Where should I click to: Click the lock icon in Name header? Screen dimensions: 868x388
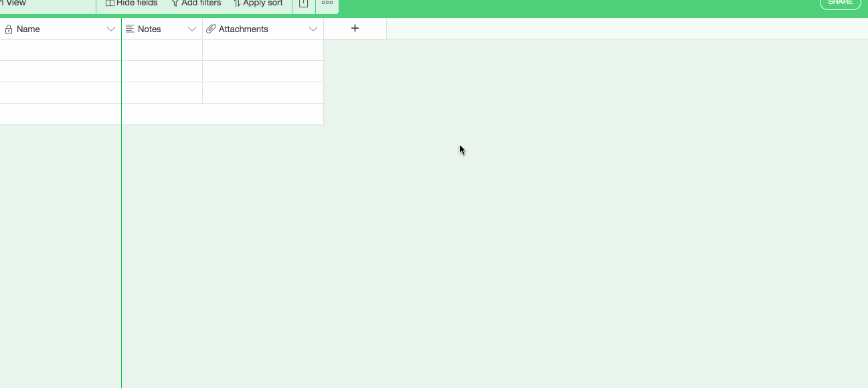[9, 29]
